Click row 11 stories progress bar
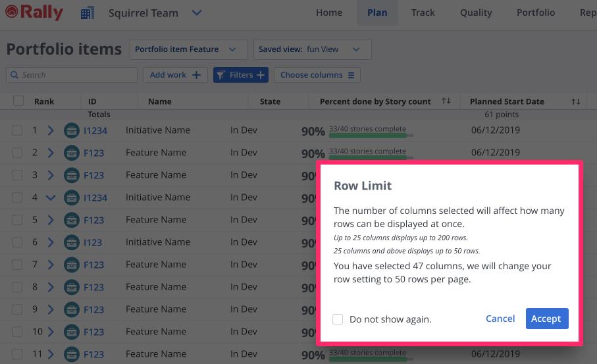The height and width of the screenshot is (364, 597). click(x=371, y=359)
